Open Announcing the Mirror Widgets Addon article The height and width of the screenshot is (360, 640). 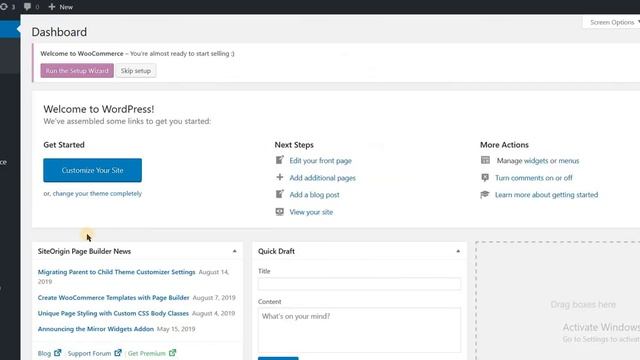pyautogui.click(x=96, y=329)
